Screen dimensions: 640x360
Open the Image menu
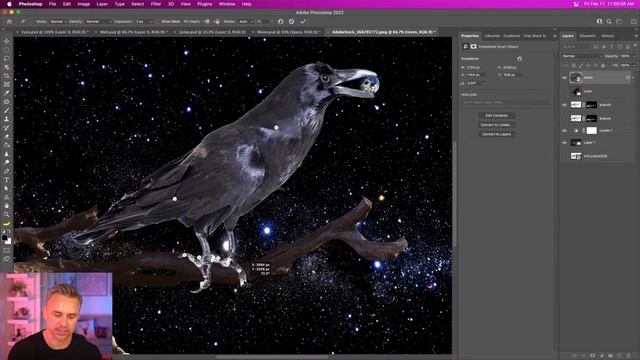(x=83, y=4)
